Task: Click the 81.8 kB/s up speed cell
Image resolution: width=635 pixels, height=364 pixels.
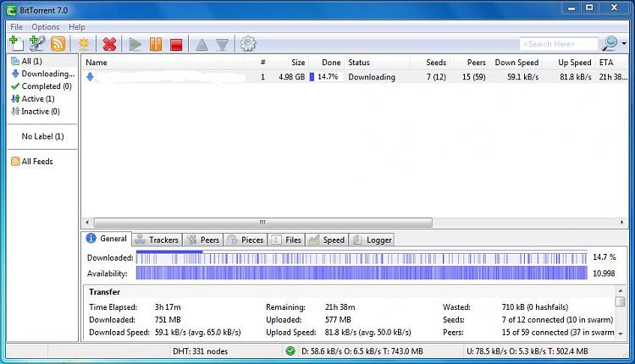Action: [x=576, y=77]
